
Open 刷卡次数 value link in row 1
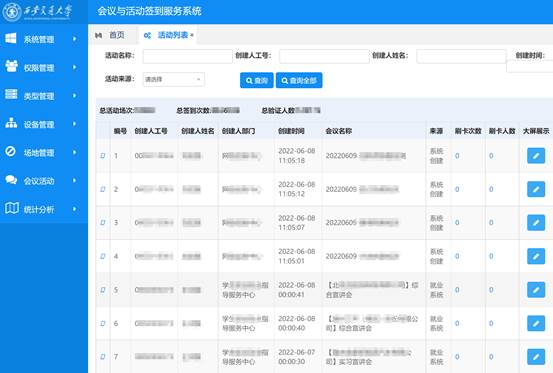457,156
